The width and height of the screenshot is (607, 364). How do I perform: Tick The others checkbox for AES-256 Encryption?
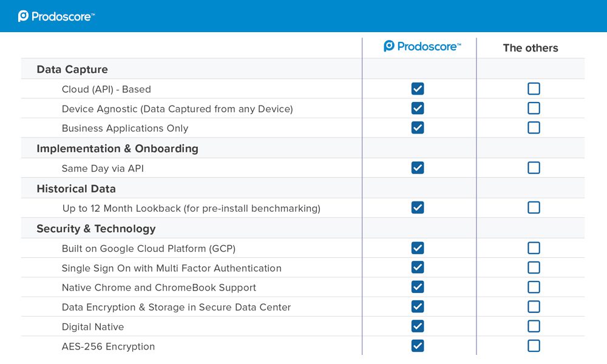tap(534, 346)
